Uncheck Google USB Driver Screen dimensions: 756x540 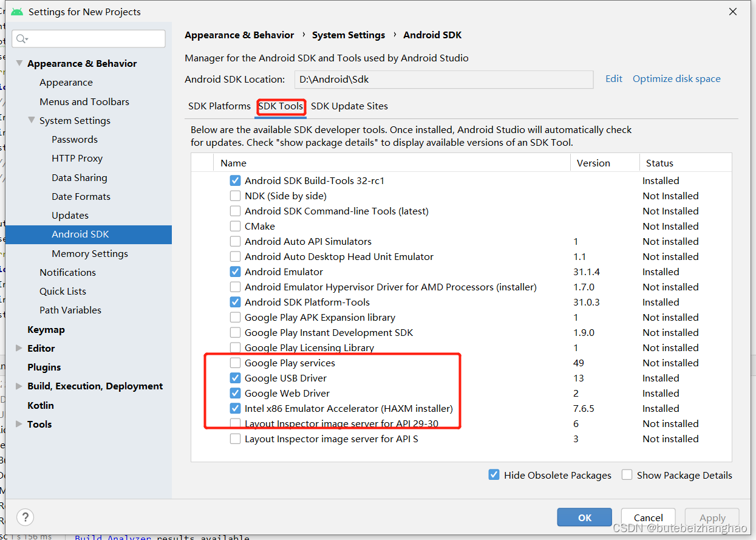[235, 378]
